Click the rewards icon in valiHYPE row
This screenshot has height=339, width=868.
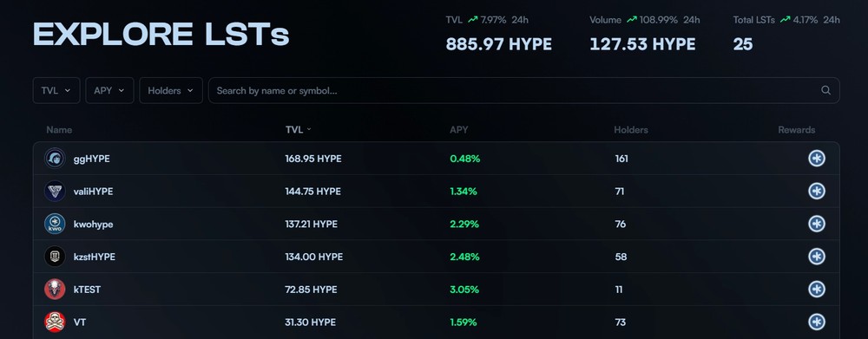[817, 192]
